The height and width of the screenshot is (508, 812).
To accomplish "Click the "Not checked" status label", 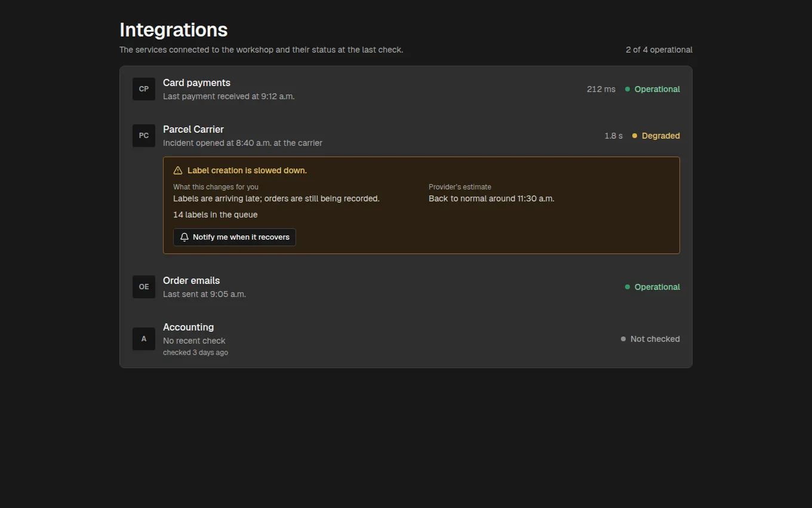I will click(x=655, y=339).
